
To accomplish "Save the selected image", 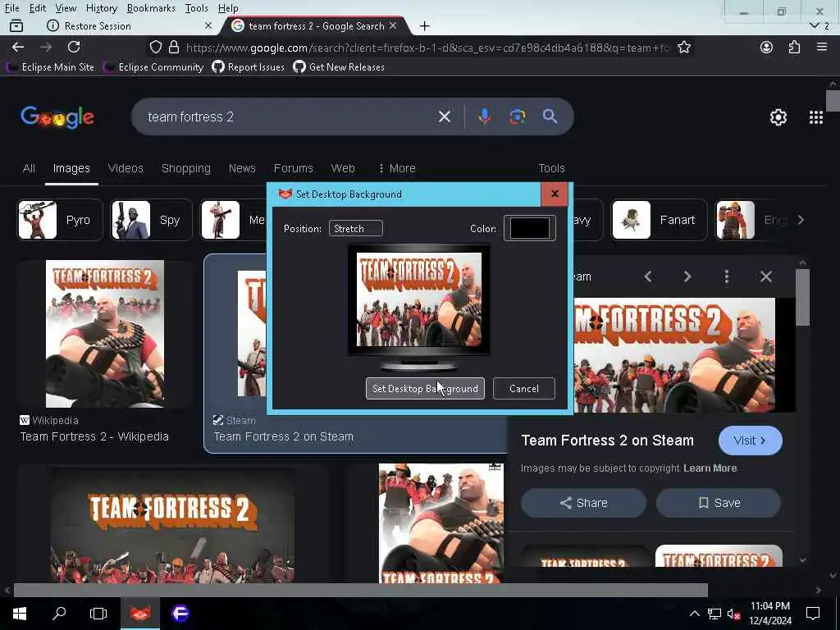I will pos(719,503).
